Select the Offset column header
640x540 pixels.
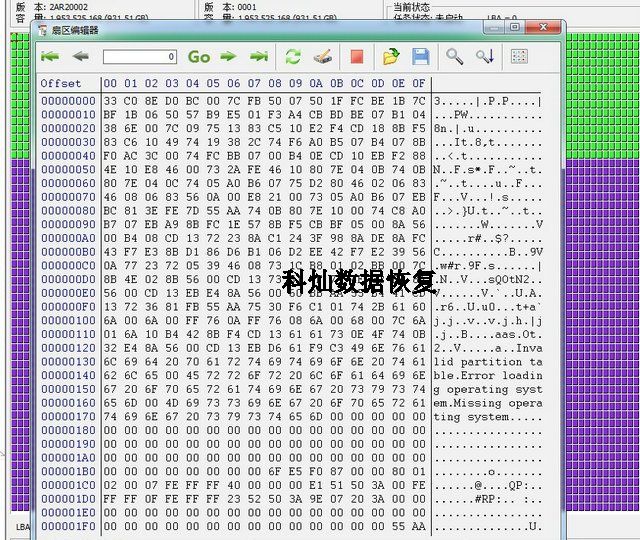click(x=60, y=83)
